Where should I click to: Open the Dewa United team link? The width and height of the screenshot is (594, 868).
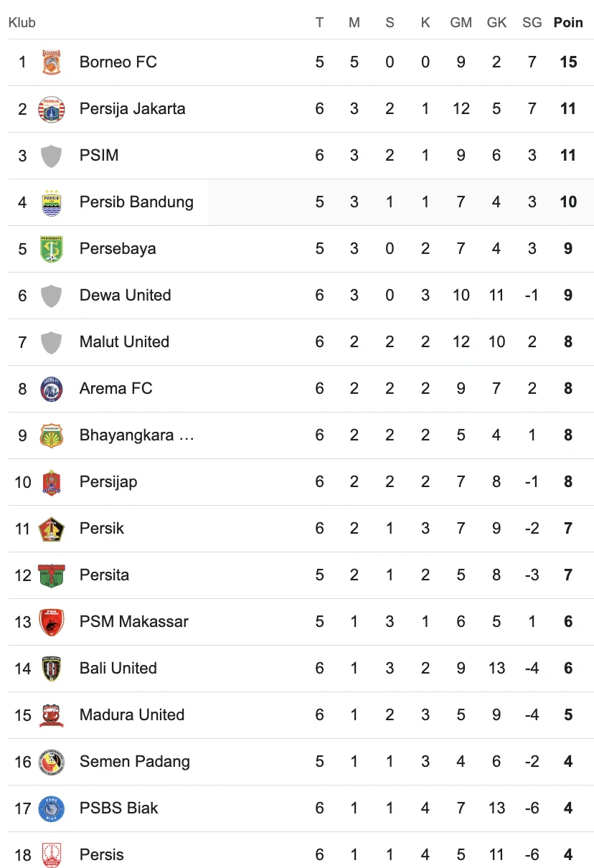coord(125,296)
